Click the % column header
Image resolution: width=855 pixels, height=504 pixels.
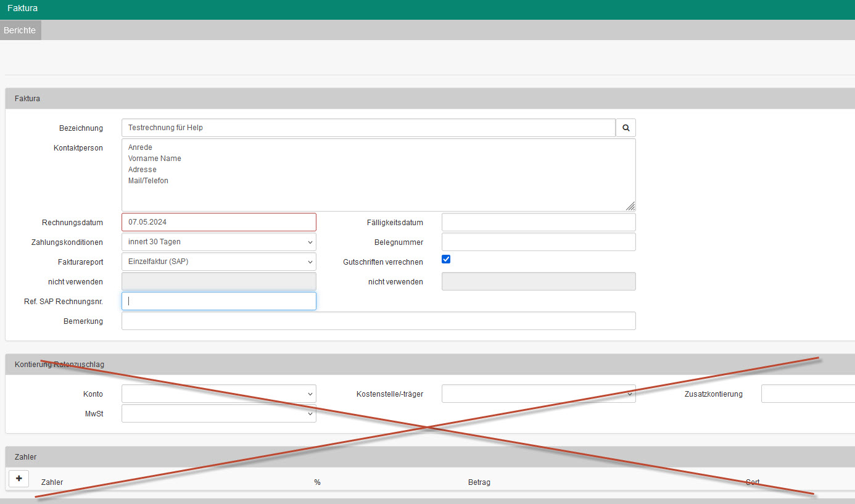[x=317, y=482]
